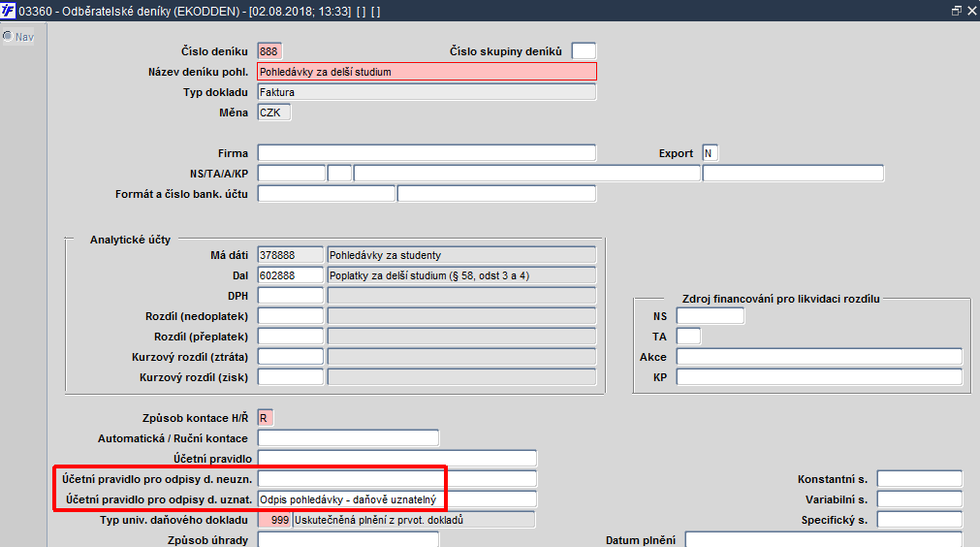Click the Číslo deníku field with 888
The width and height of the screenshot is (980, 547).
click(x=269, y=51)
